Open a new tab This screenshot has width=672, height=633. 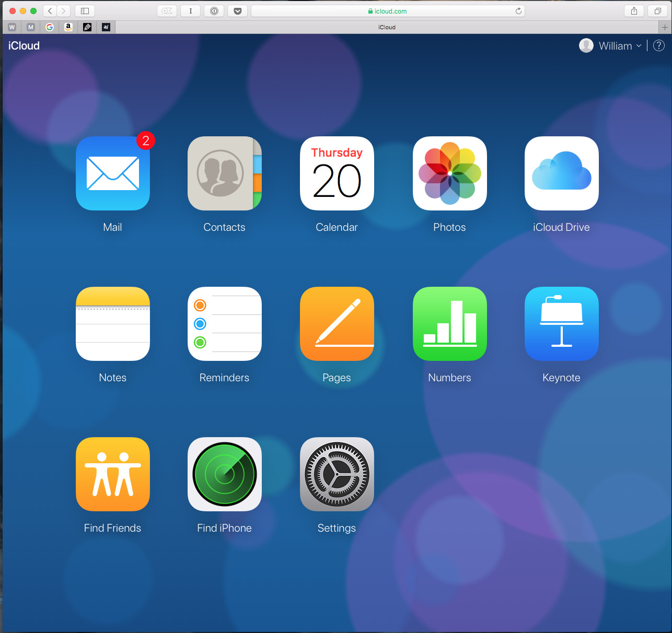point(665,27)
